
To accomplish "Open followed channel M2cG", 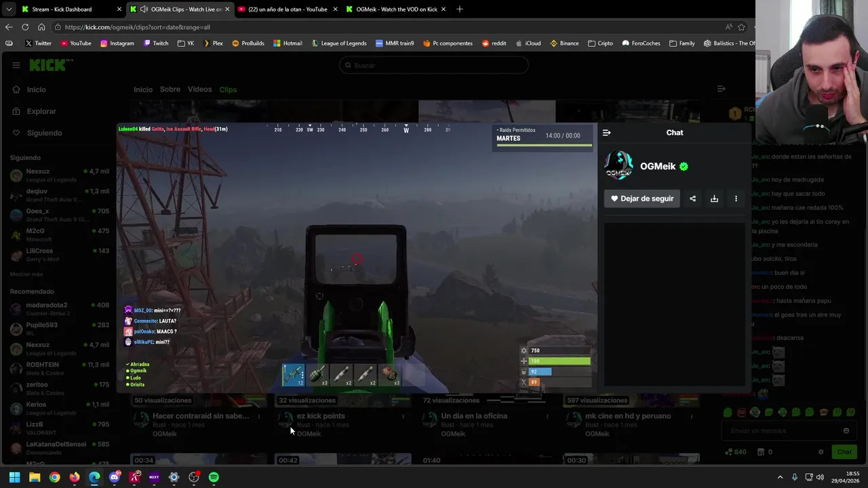I will pos(60,234).
